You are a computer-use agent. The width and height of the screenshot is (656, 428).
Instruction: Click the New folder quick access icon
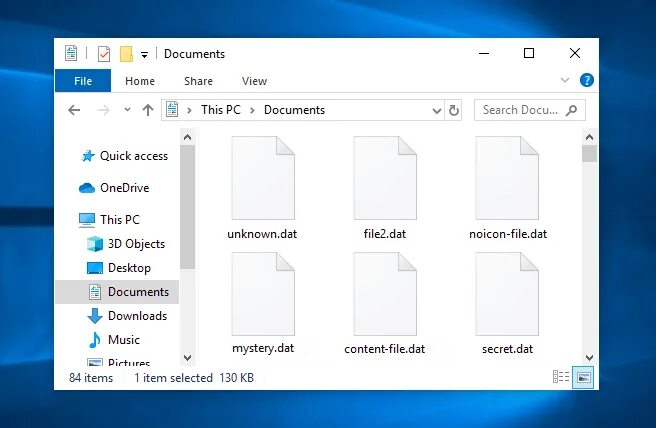tap(126, 54)
